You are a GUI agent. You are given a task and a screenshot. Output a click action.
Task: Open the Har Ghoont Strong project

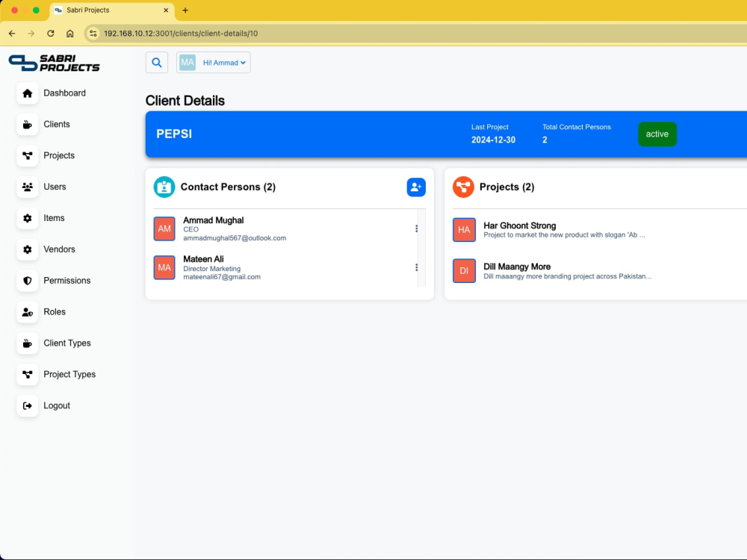point(519,225)
